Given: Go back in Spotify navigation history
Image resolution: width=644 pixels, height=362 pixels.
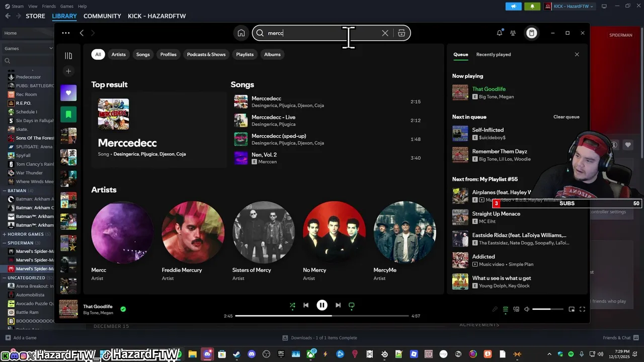Looking at the screenshot, I should [82, 33].
